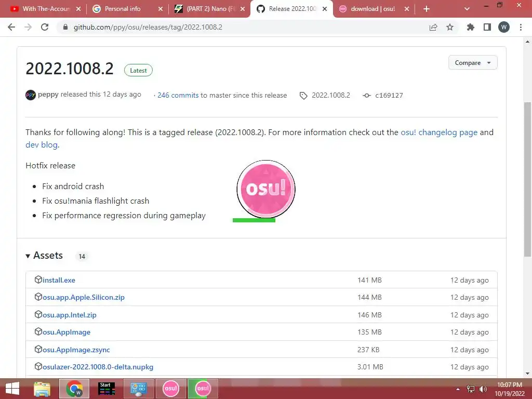This screenshot has width=532, height=399.
Task: Open the pink osu! taskbar app
Action: 170,389
